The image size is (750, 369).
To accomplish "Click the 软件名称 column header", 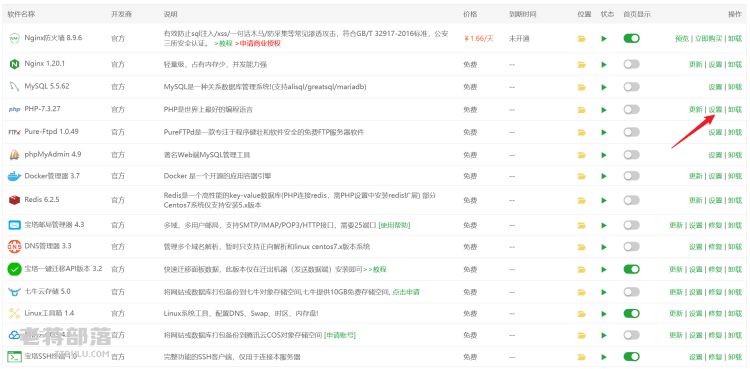I will 21,14.
